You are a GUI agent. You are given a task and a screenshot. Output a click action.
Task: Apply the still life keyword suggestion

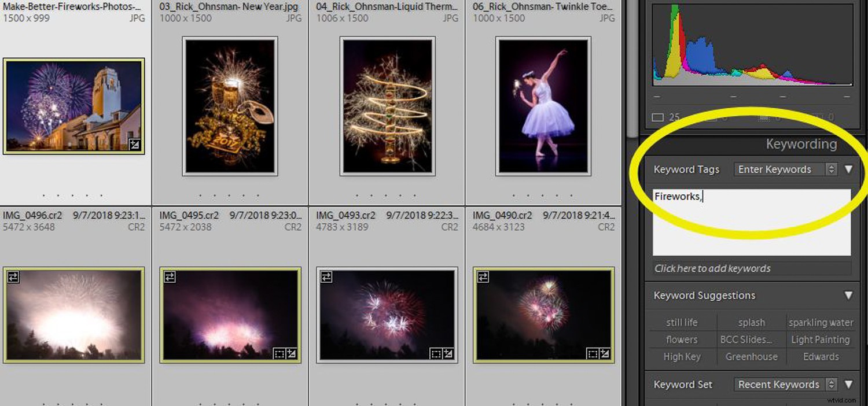click(682, 322)
